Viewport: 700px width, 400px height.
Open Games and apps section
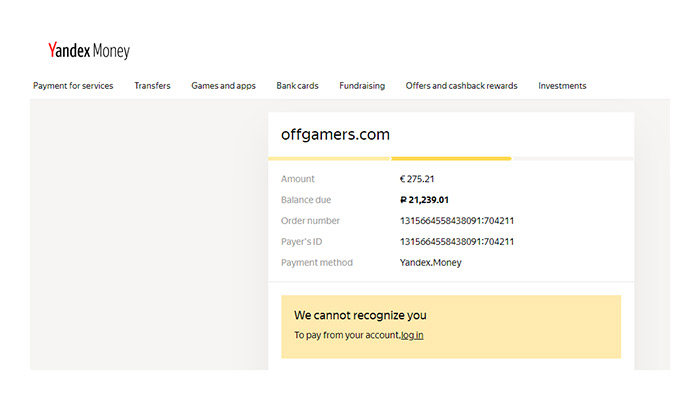click(223, 86)
